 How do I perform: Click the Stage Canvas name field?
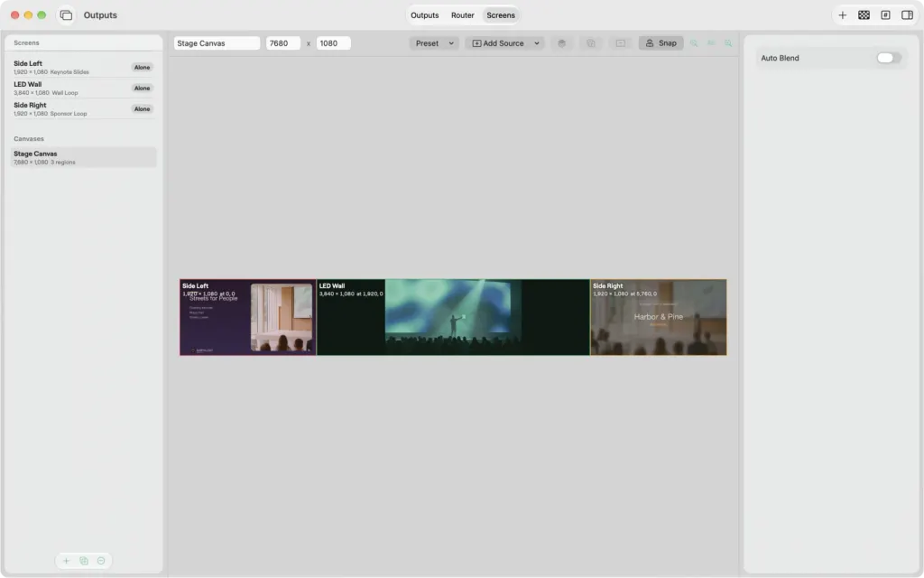point(217,43)
